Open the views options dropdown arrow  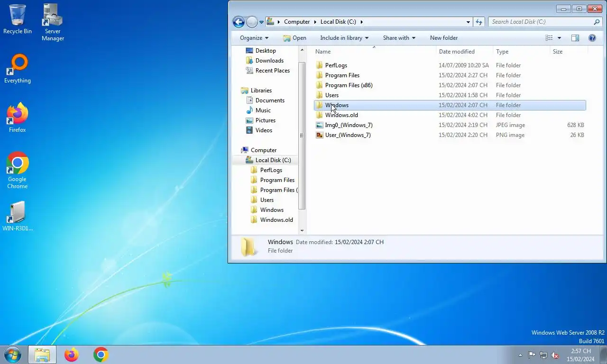[559, 38]
